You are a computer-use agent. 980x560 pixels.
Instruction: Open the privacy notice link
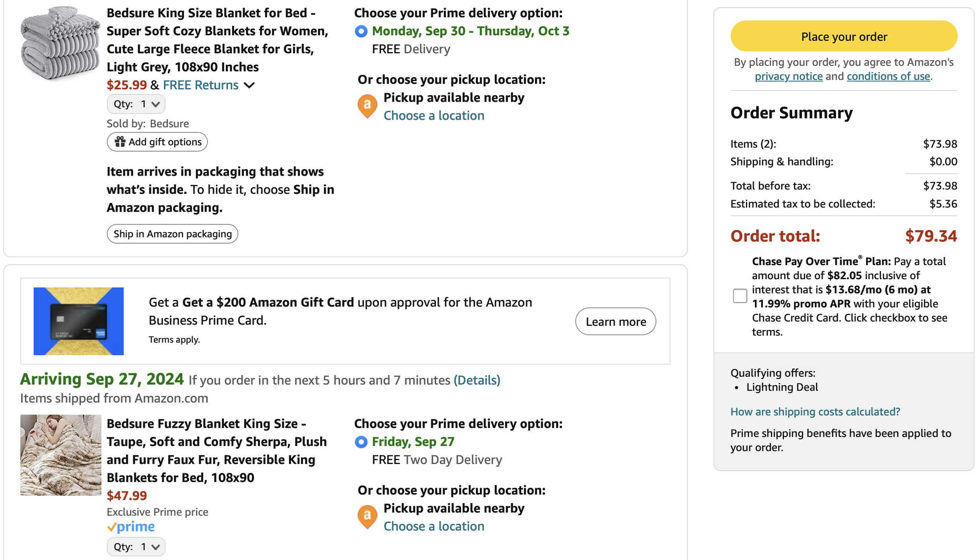pyautogui.click(x=788, y=76)
